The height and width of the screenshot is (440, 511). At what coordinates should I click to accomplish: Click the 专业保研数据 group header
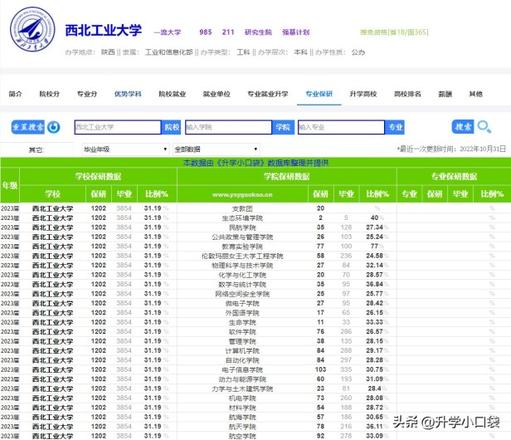tap(454, 176)
